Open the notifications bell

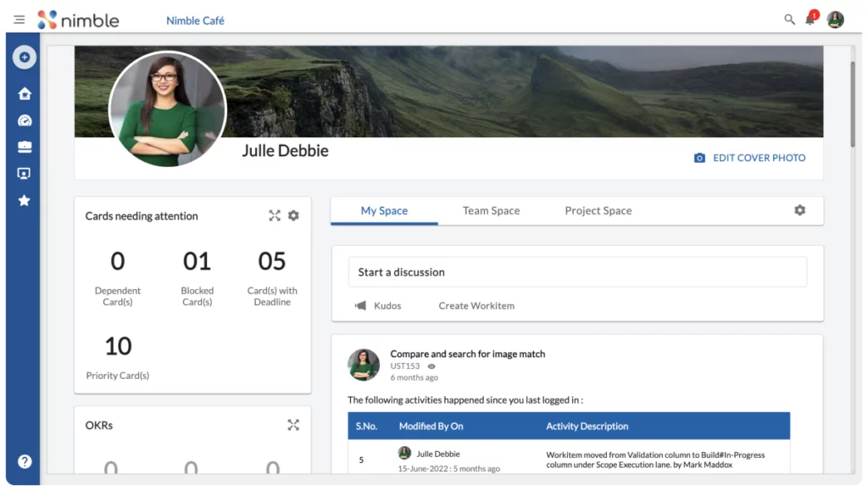pos(810,20)
